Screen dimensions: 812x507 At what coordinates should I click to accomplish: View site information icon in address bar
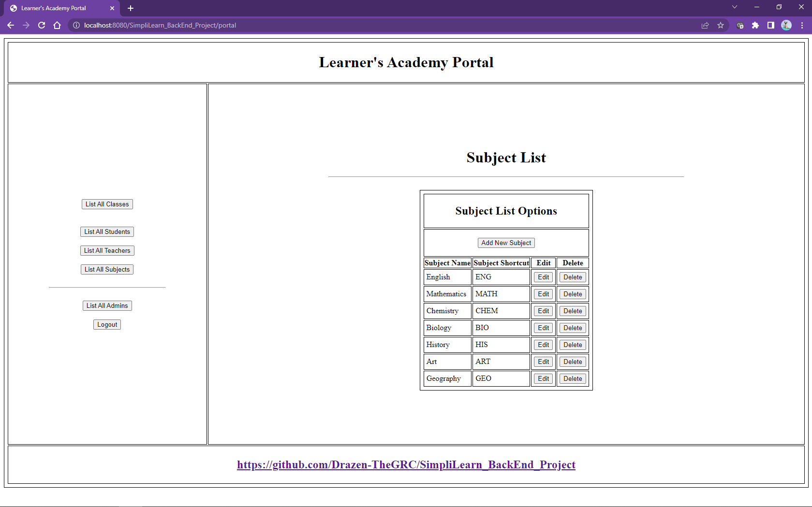click(76, 25)
